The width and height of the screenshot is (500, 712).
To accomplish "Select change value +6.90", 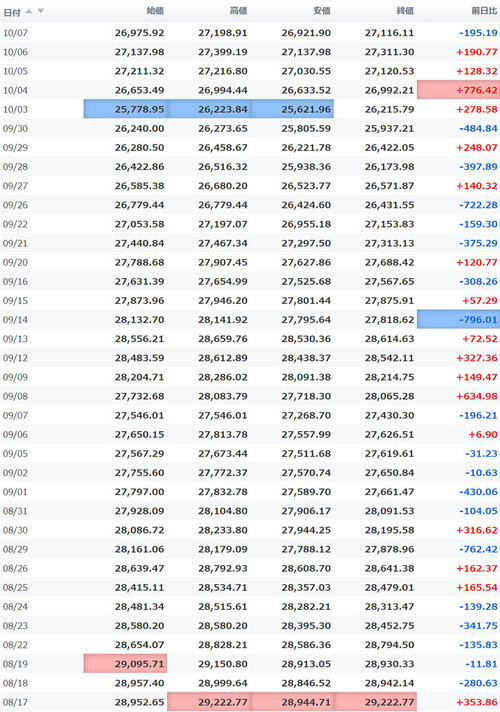I will tap(483, 434).
